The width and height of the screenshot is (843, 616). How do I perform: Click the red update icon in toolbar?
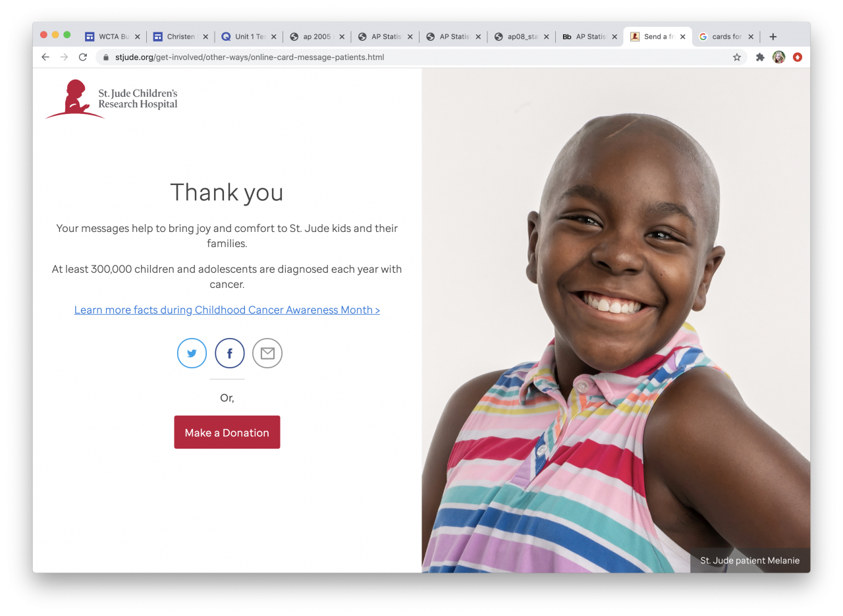point(798,57)
